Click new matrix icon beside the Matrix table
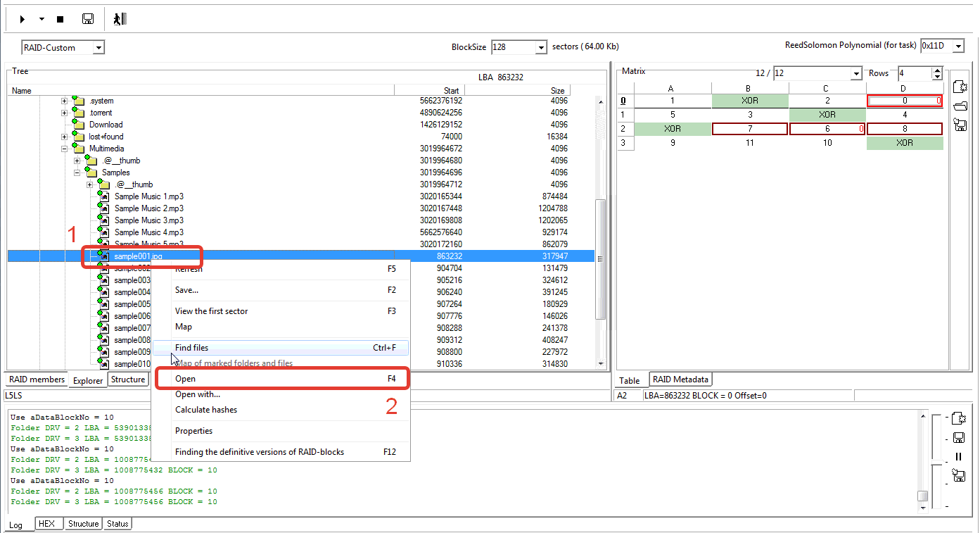The width and height of the screenshot is (980, 533). [x=960, y=87]
